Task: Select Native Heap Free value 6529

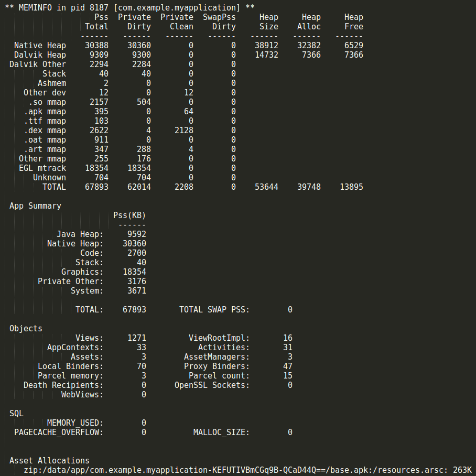Action: [354, 46]
